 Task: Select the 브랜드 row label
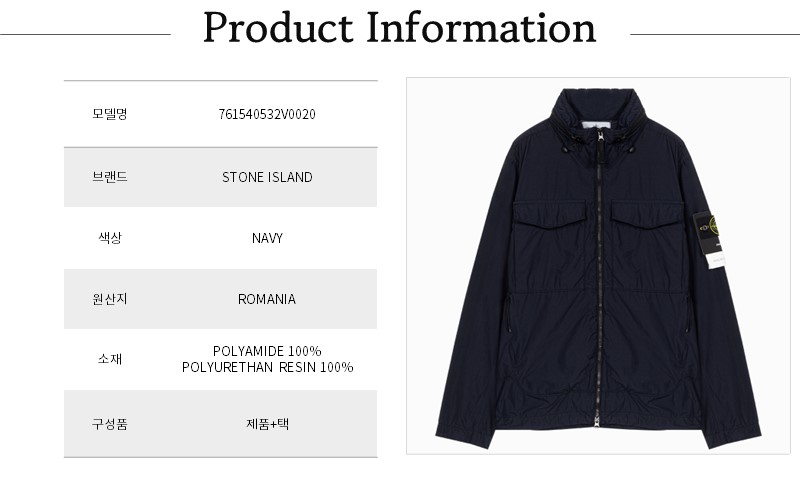(x=109, y=177)
